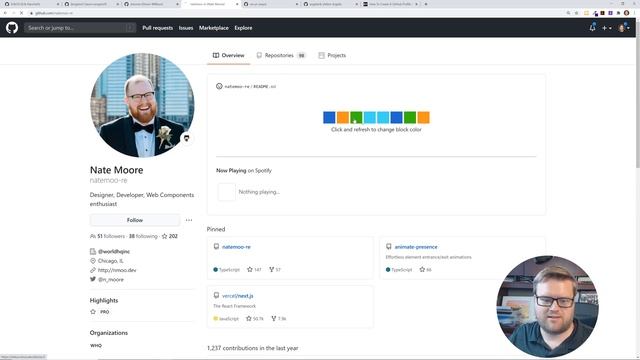Viewport: 640px width, 360px height.
Task: Open the notifications bell
Action: [592, 28]
